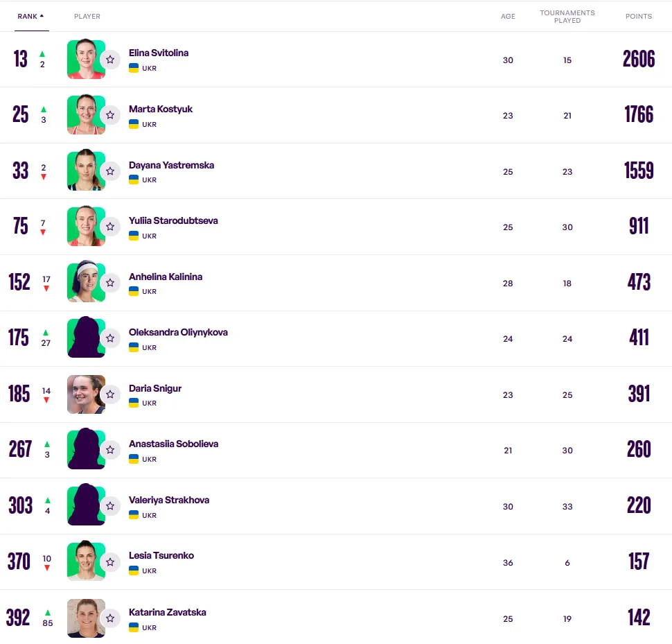Click star icon next to Valeriya Strakhova

[x=110, y=506]
